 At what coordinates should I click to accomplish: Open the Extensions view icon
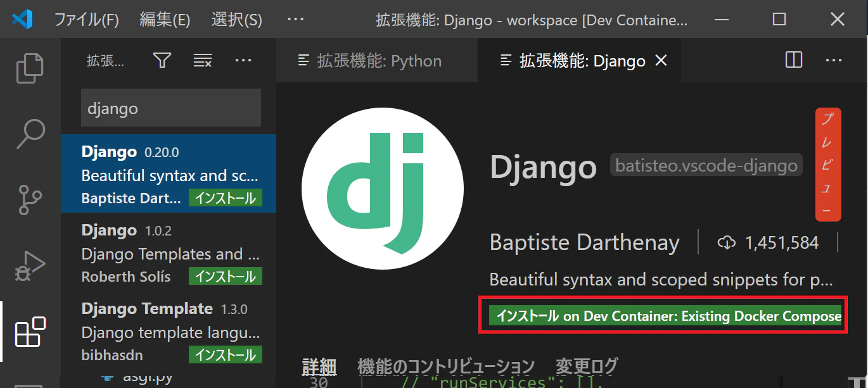30,332
